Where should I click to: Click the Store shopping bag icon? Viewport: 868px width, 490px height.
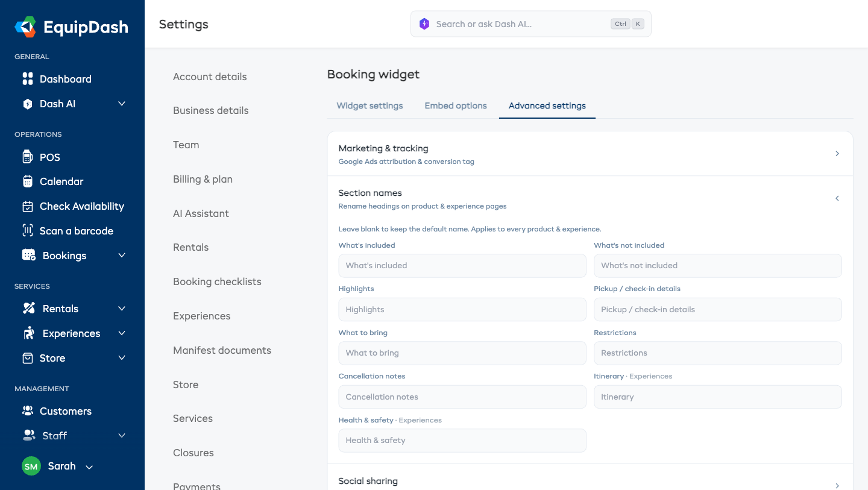click(x=27, y=358)
